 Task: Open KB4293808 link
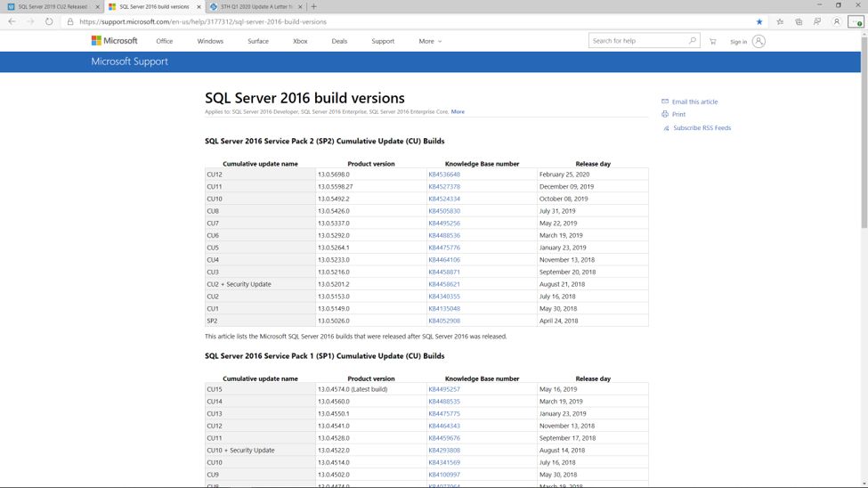pyautogui.click(x=444, y=451)
